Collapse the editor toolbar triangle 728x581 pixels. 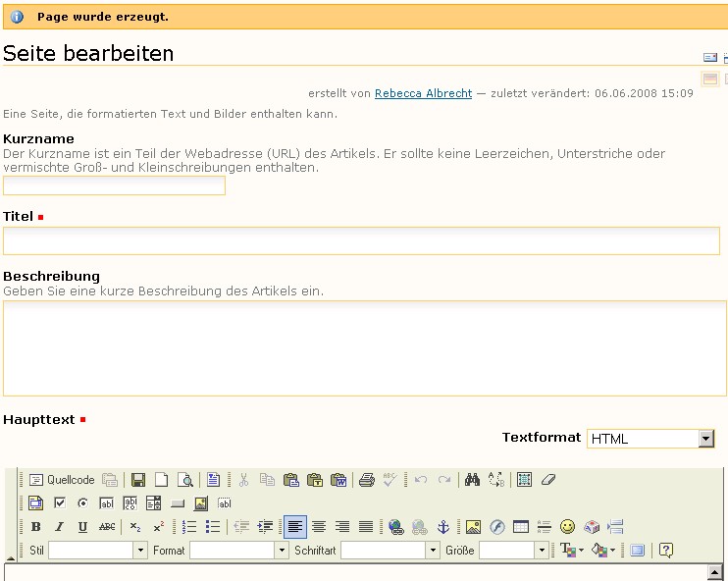(10, 557)
